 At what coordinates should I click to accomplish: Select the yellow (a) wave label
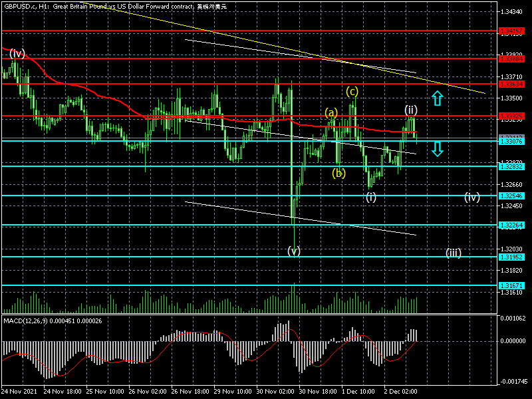coord(331,112)
